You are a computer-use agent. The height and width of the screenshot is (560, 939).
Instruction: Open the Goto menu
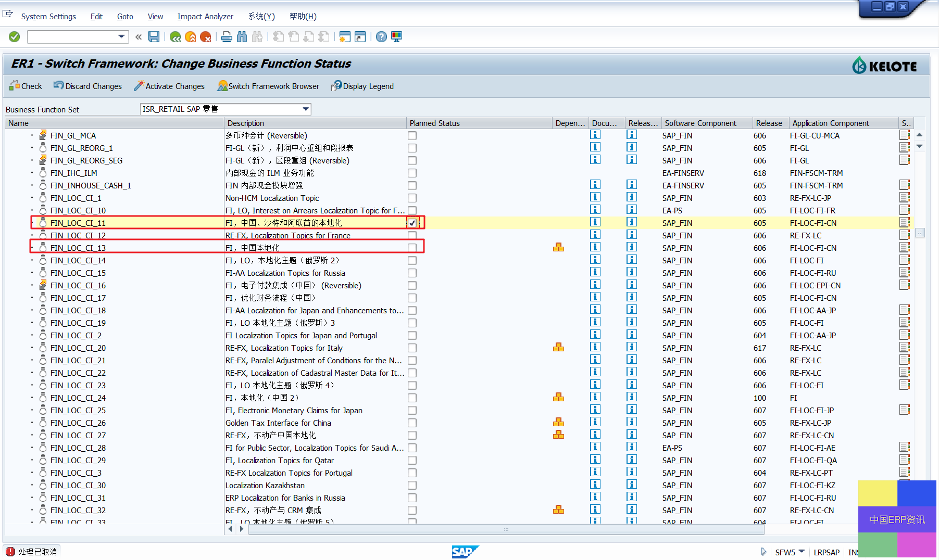[x=125, y=17]
